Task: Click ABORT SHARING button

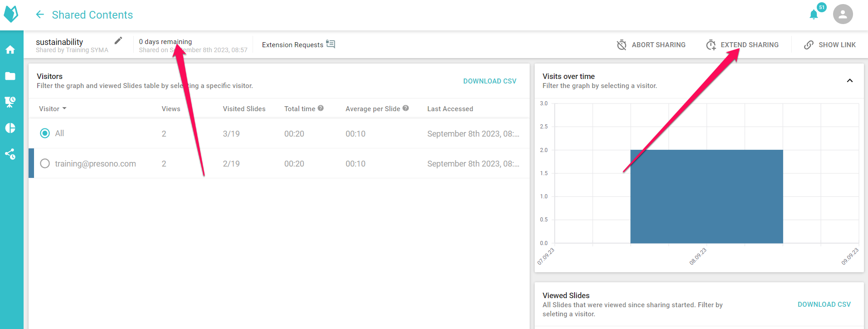Action: (x=651, y=44)
